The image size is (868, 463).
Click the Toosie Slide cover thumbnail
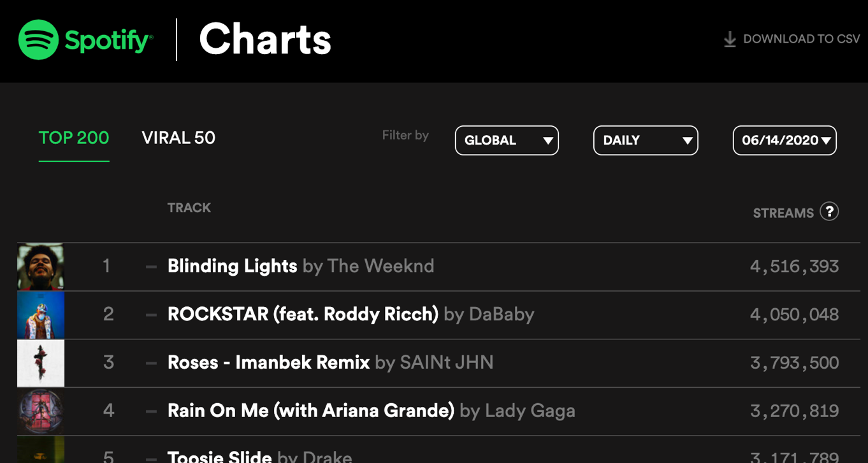[41, 451]
